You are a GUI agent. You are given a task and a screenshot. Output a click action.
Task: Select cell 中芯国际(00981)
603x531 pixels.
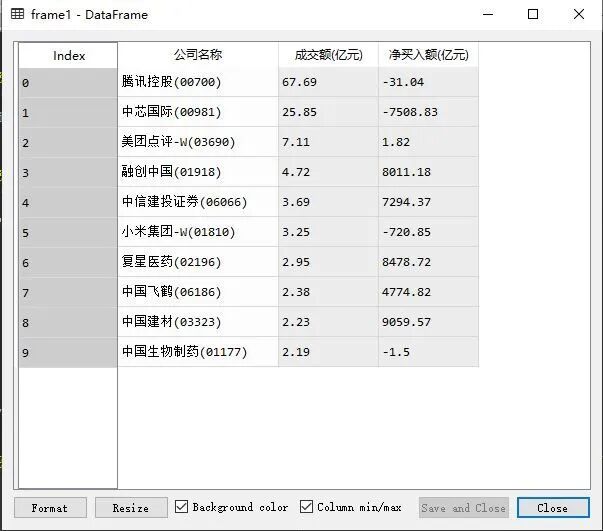(x=198, y=112)
